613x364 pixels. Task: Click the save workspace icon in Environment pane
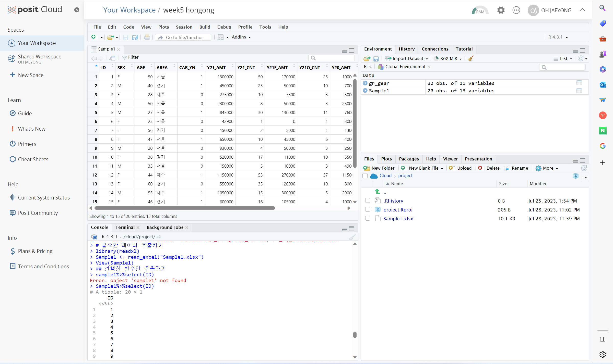[x=376, y=59]
